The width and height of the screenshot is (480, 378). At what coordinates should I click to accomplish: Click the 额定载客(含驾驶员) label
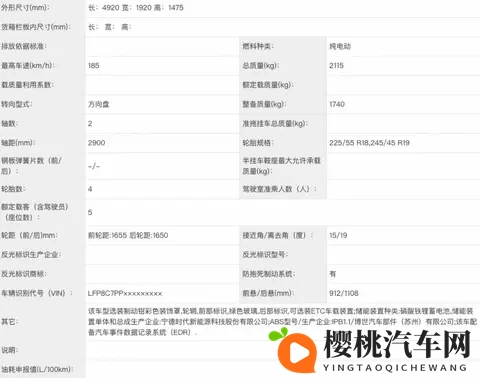pos(35,212)
